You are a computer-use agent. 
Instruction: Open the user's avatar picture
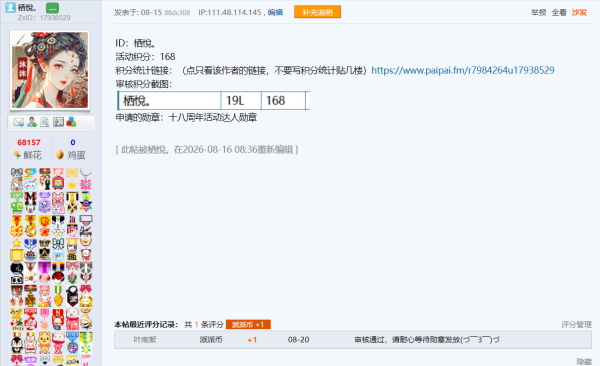point(50,70)
